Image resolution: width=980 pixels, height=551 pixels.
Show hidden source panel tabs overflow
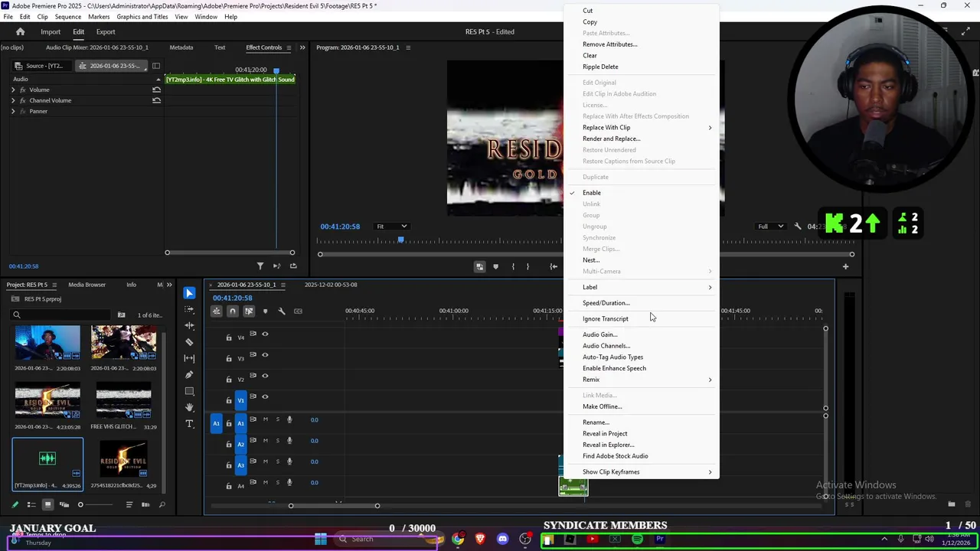[302, 47]
